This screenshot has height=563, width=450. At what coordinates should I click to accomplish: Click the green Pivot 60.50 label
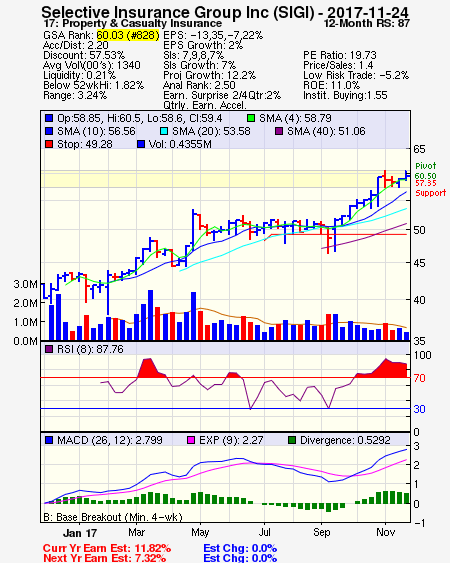coord(426,171)
